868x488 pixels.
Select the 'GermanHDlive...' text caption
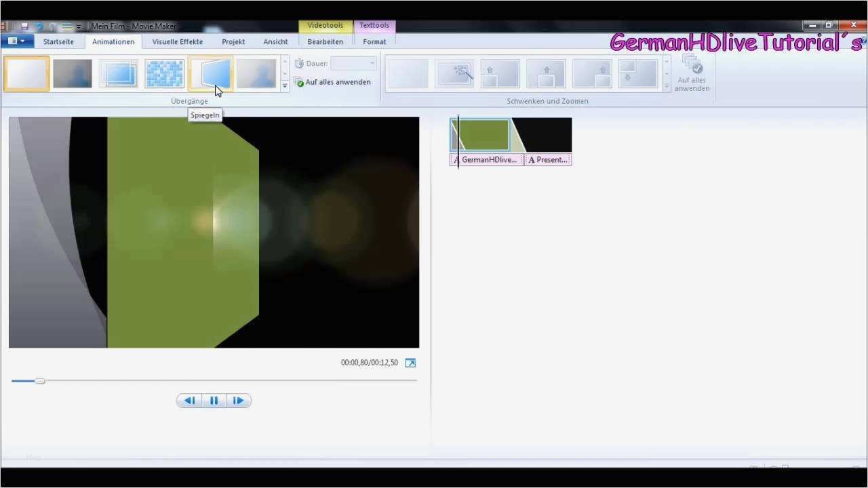(x=486, y=160)
